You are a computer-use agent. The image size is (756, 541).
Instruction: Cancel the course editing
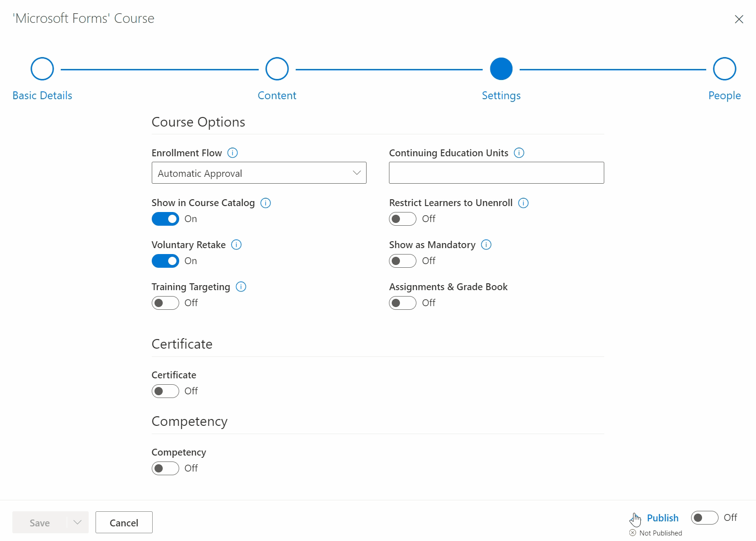pyautogui.click(x=123, y=522)
